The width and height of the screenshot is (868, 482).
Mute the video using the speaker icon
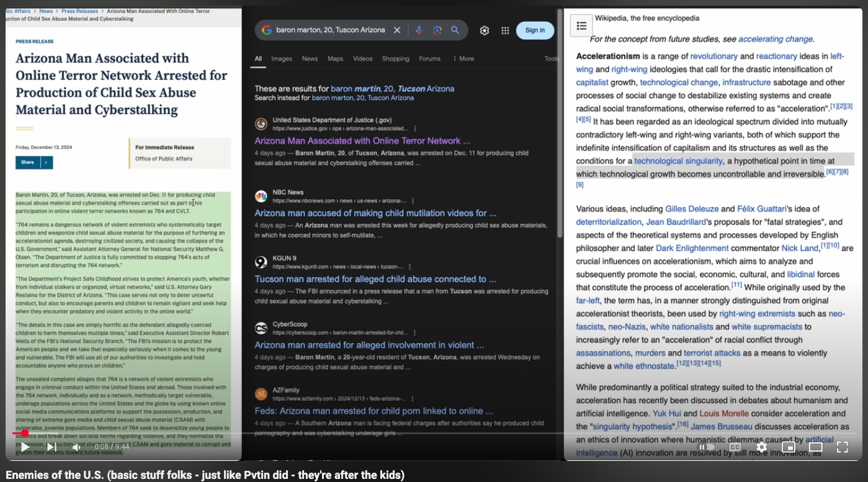[77, 447]
